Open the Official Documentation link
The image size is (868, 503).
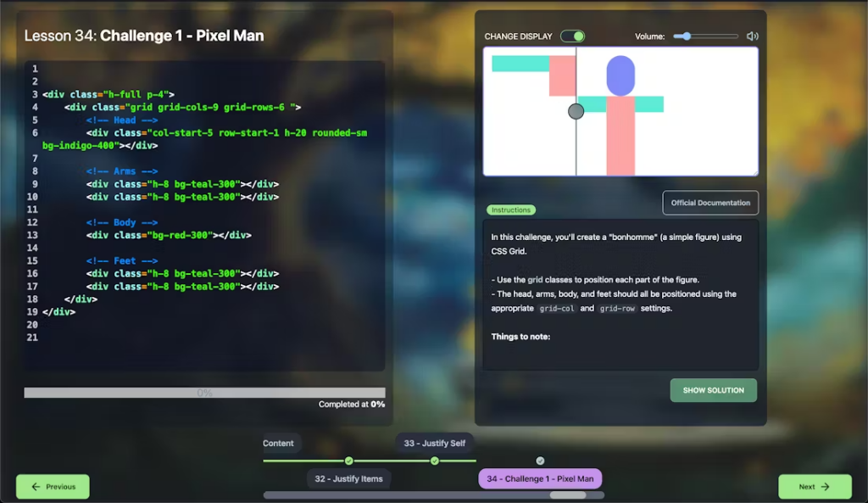click(x=709, y=203)
